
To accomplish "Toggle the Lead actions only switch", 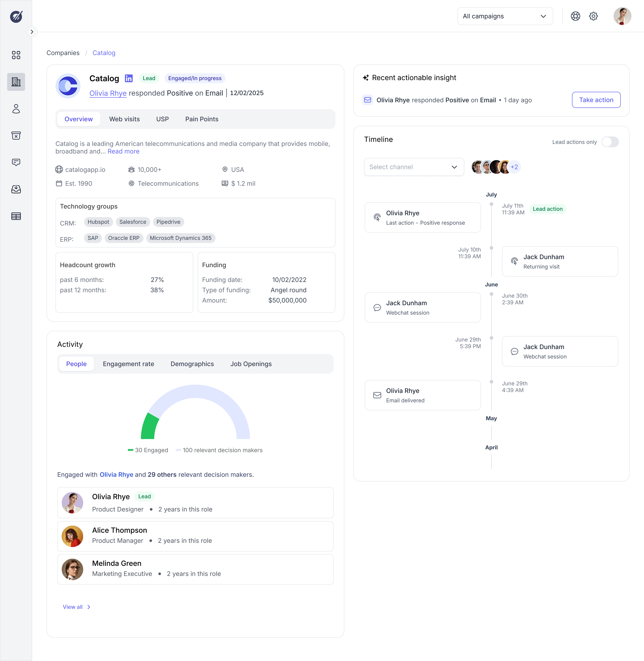I will [x=610, y=142].
